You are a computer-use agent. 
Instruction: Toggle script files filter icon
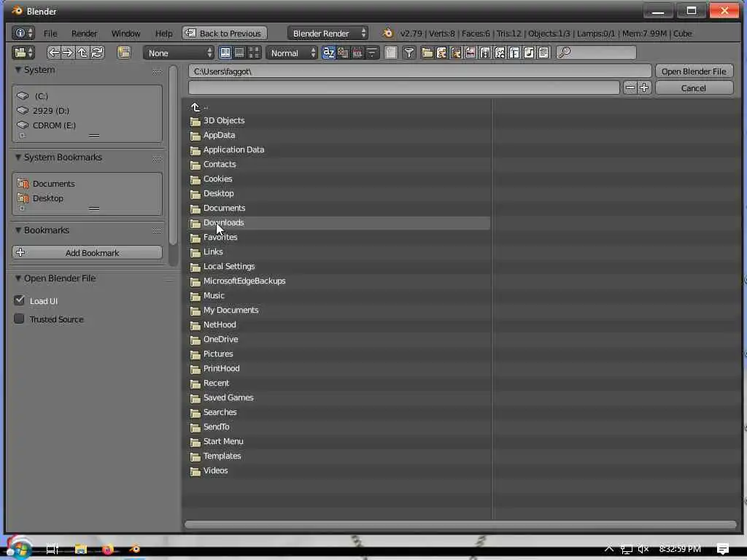coord(500,52)
